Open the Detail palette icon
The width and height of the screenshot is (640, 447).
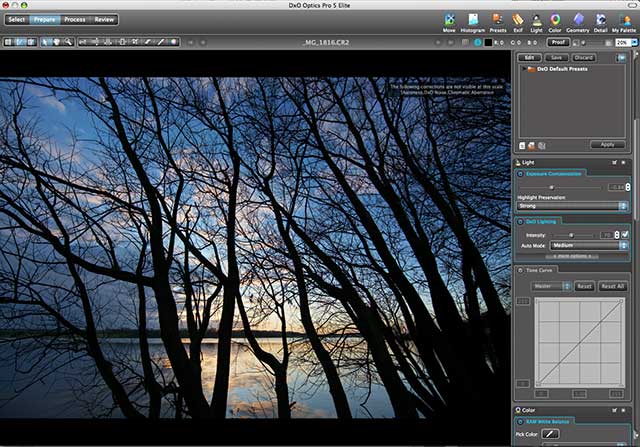pyautogui.click(x=600, y=22)
